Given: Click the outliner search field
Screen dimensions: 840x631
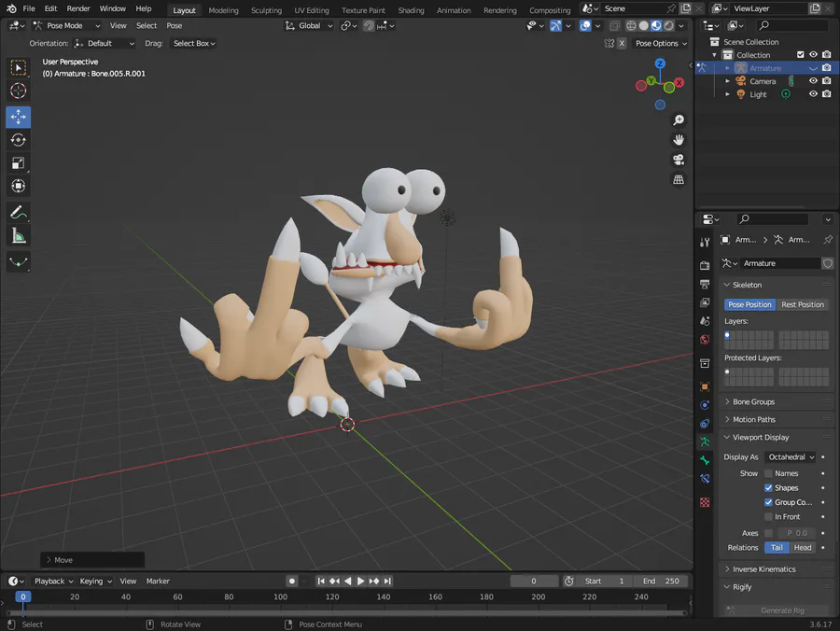Looking at the screenshot, I should (791, 25).
